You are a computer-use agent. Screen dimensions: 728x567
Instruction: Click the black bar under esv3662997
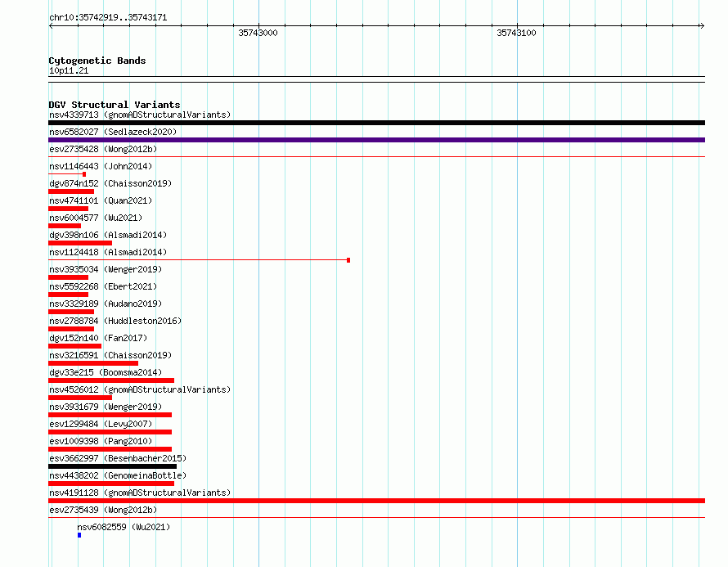pos(112,466)
